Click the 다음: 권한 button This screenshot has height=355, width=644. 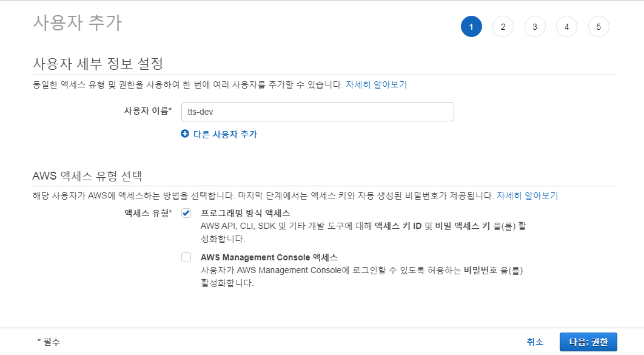588,342
